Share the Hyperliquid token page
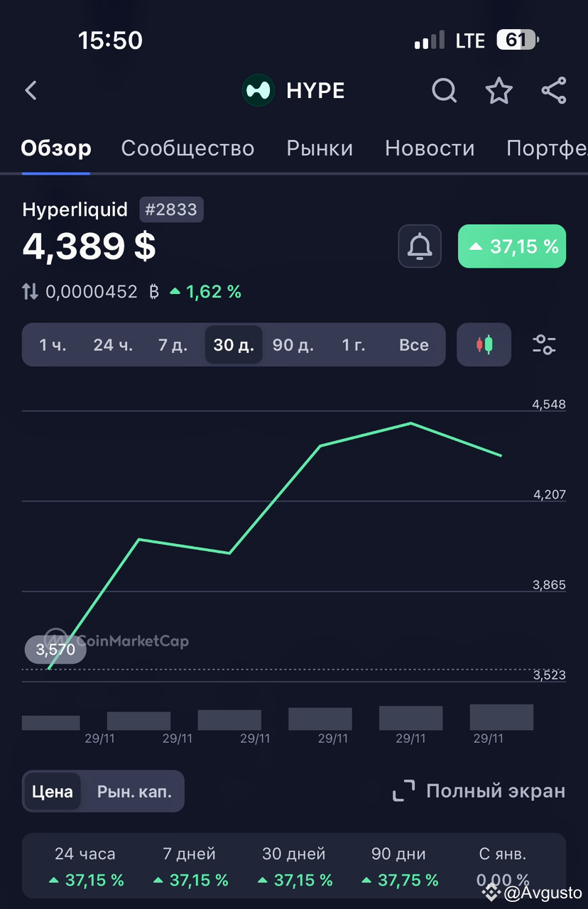Screen dimensions: 588x909 [553, 91]
